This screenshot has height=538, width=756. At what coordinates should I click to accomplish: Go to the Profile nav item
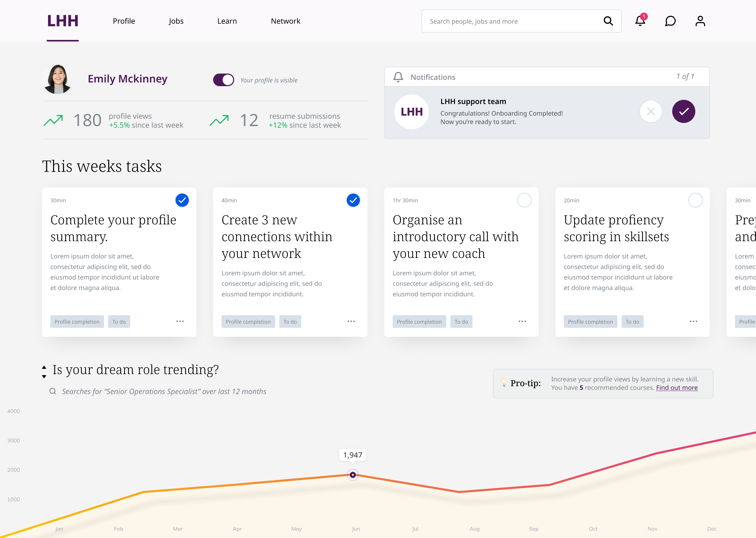pos(124,21)
